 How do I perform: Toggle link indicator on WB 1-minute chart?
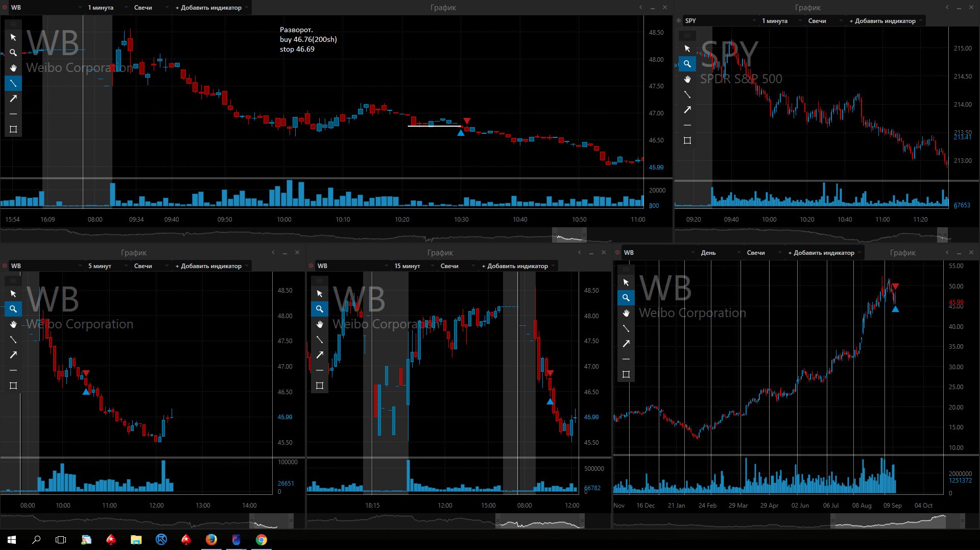[5, 8]
